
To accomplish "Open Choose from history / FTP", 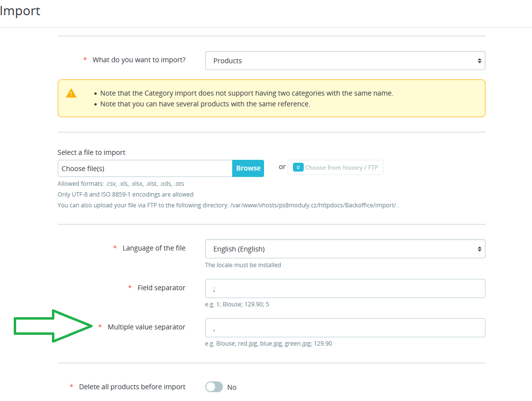I will click(x=335, y=167).
